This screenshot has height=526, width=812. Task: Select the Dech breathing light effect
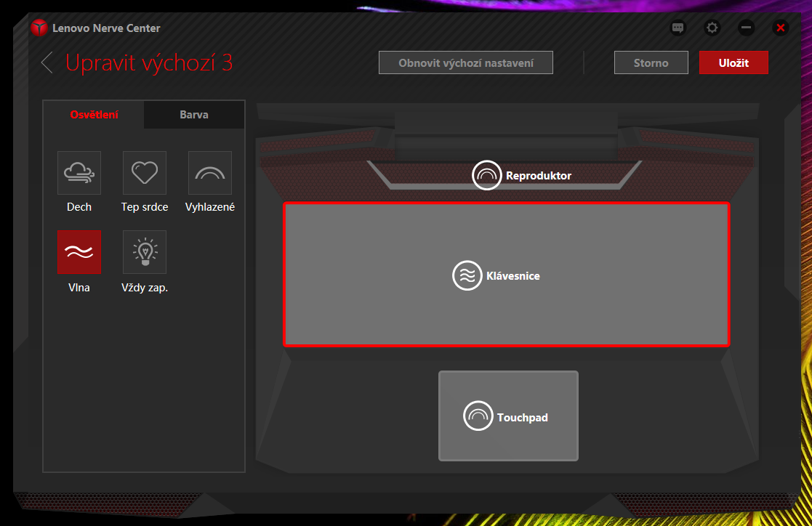click(x=79, y=173)
